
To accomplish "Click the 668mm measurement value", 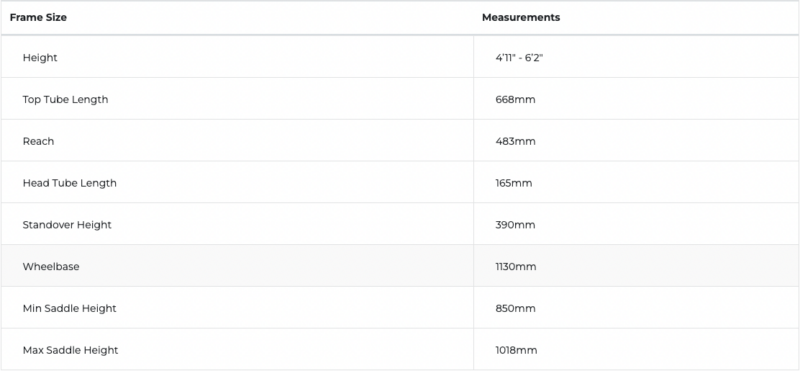I will 515,100.
